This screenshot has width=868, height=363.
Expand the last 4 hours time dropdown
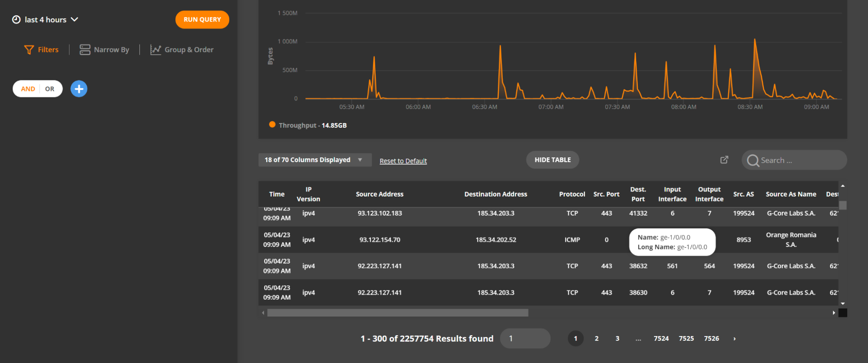tap(74, 20)
